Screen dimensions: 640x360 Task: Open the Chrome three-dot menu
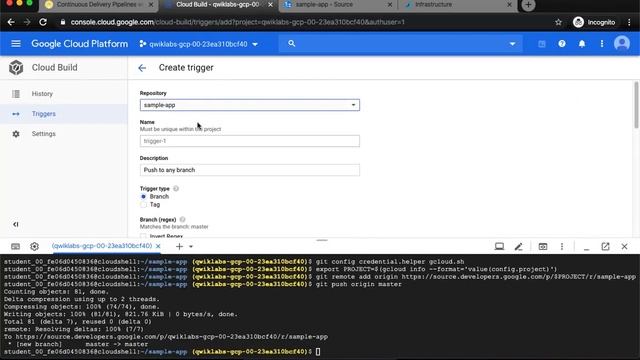pos(629,22)
